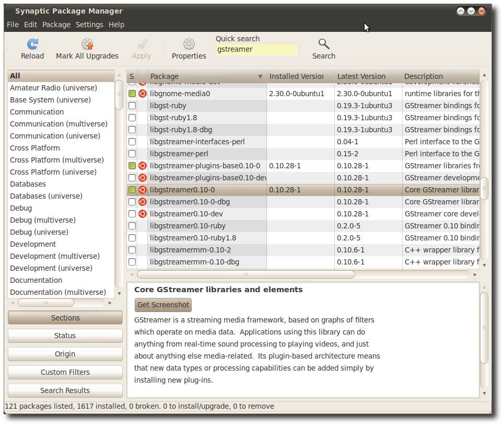Image resolution: width=504 pixels, height=426 pixels.
Task: Click the down arrow of the sections list scrollbar
Action: tap(119, 293)
